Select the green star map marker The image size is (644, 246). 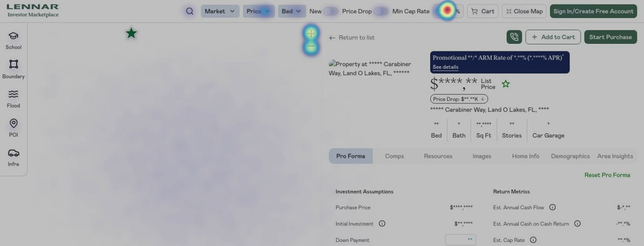[131, 33]
